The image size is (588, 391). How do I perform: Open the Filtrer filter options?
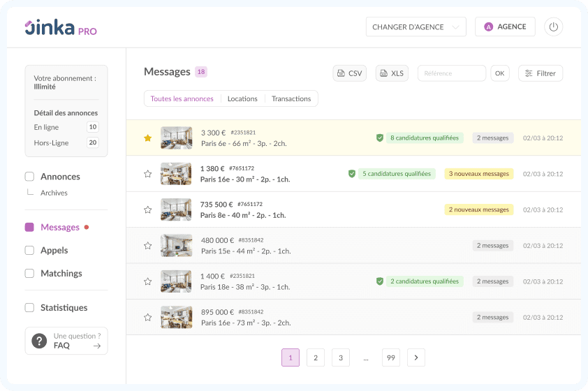[540, 73]
